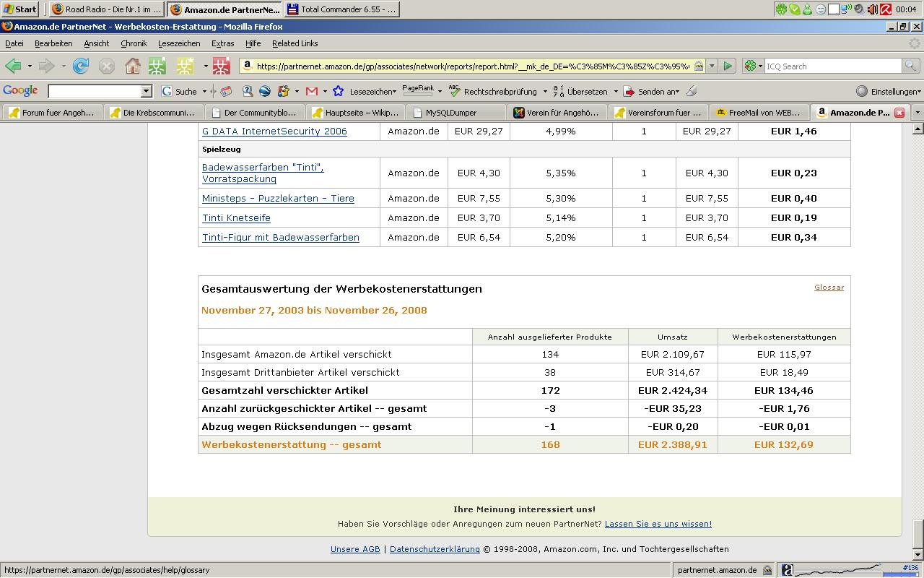Image resolution: width=924 pixels, height=578 pixels.
Task: Click the Gmail icon in Google toolbar
Action: (312, 92)
